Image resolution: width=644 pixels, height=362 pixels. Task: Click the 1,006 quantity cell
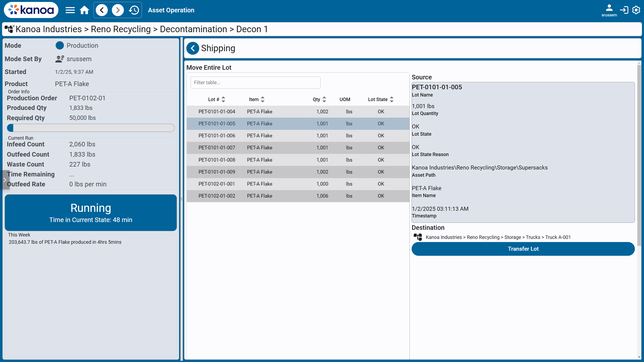[322, 196]
